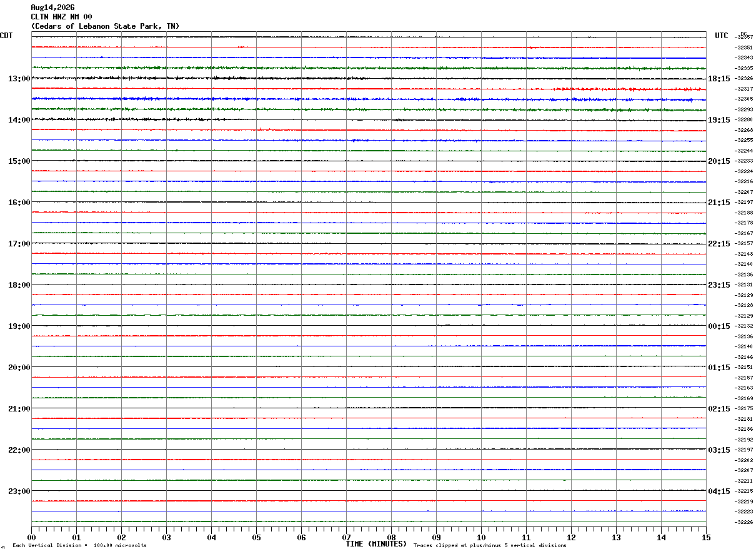Click the Cedars of Lebanon State Park, TN label

[105, 26]
